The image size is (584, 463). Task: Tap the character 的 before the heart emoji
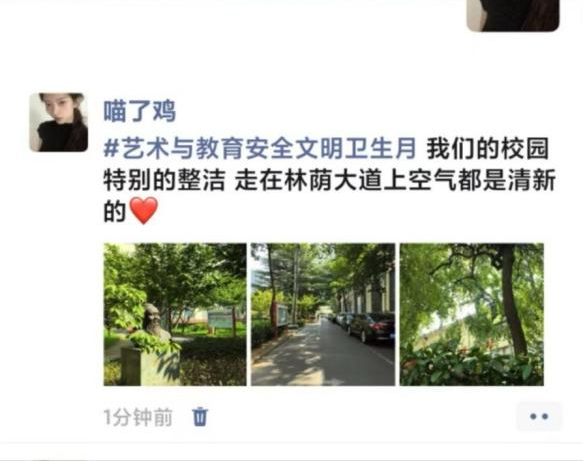[x=115, y=211]
